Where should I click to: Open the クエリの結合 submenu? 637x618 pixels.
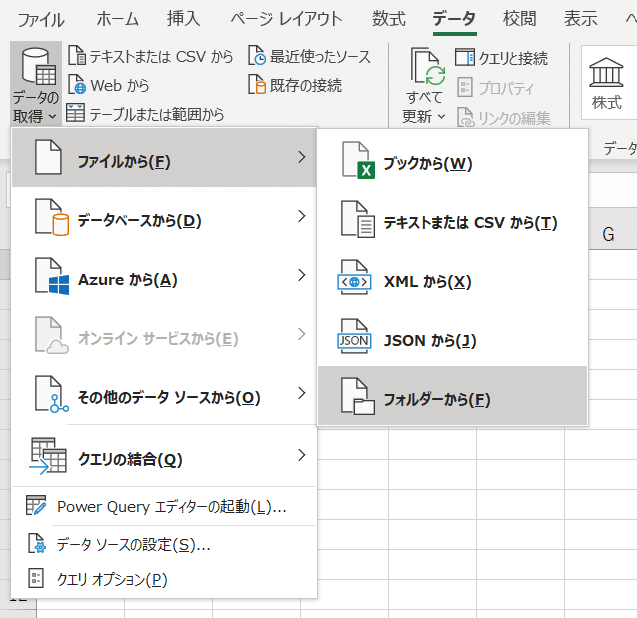click(x=301, y=456)
